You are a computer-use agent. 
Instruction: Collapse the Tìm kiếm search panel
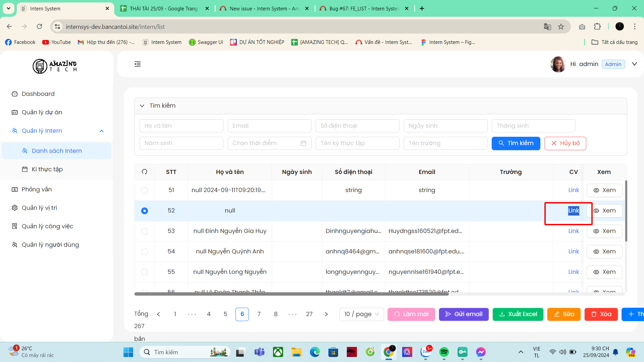(x=142, y=106)
